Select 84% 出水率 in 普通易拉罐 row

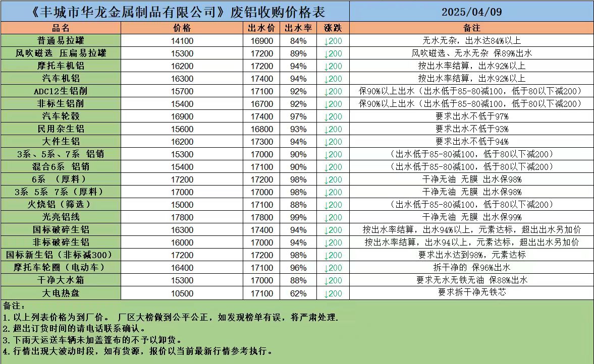coord(298,41)
